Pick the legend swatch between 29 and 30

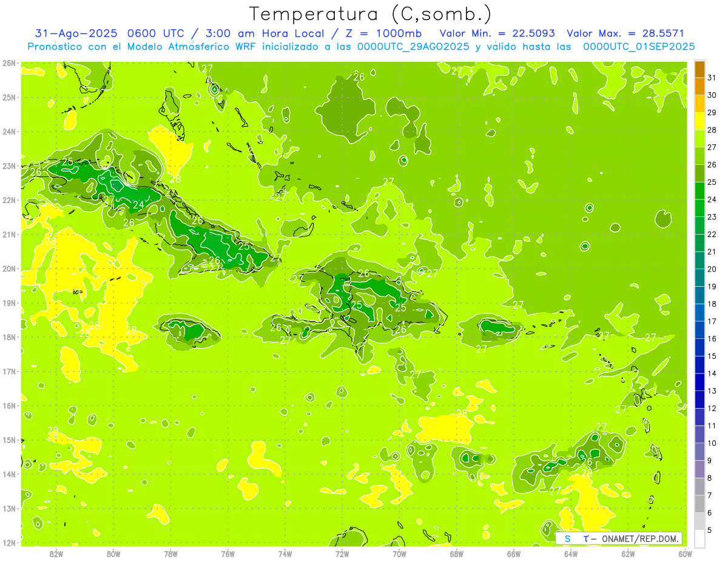coord(699,104)
